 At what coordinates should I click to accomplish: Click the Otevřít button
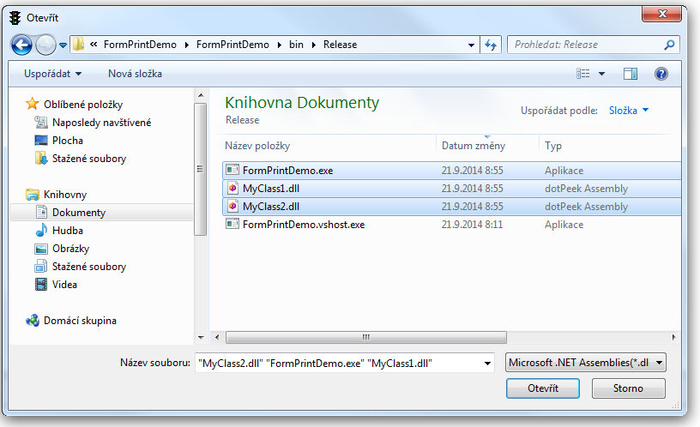point(543,388)
